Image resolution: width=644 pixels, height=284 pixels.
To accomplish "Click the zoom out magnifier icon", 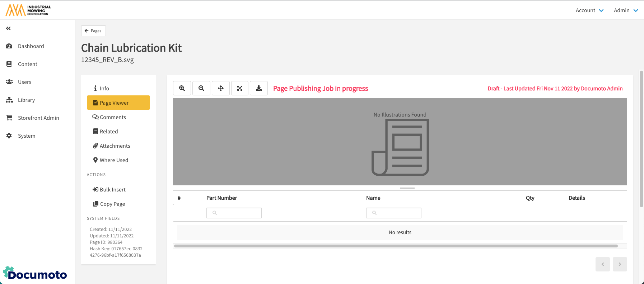I will [201, 88].
